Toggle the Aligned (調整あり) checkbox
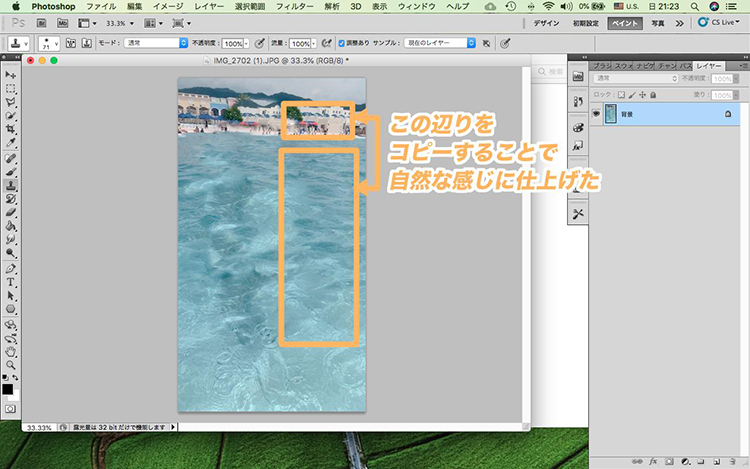 [342, 43]
